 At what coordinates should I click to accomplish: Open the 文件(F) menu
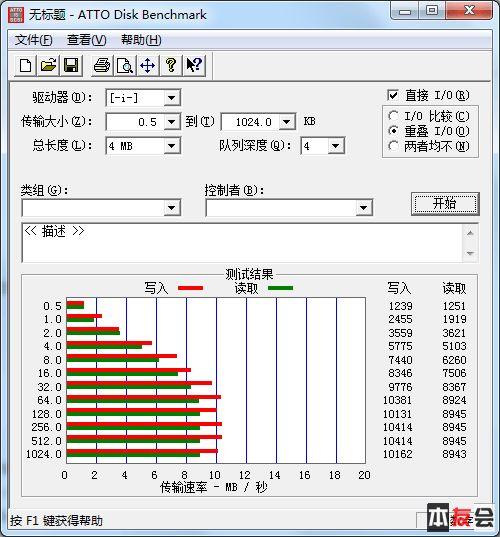click(34, 40)
